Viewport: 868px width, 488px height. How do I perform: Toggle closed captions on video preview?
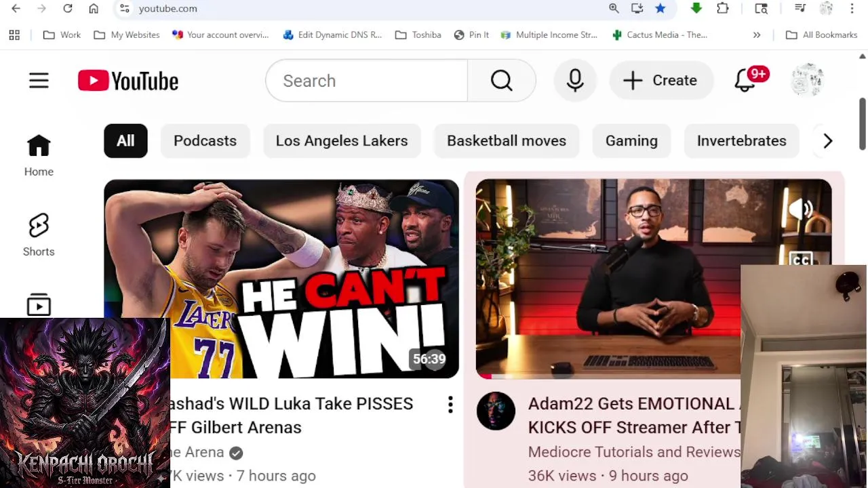tap(801, 259)
